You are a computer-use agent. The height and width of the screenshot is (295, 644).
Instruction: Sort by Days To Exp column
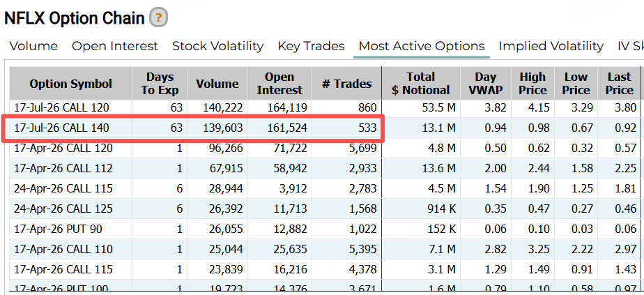pos(160,84)
